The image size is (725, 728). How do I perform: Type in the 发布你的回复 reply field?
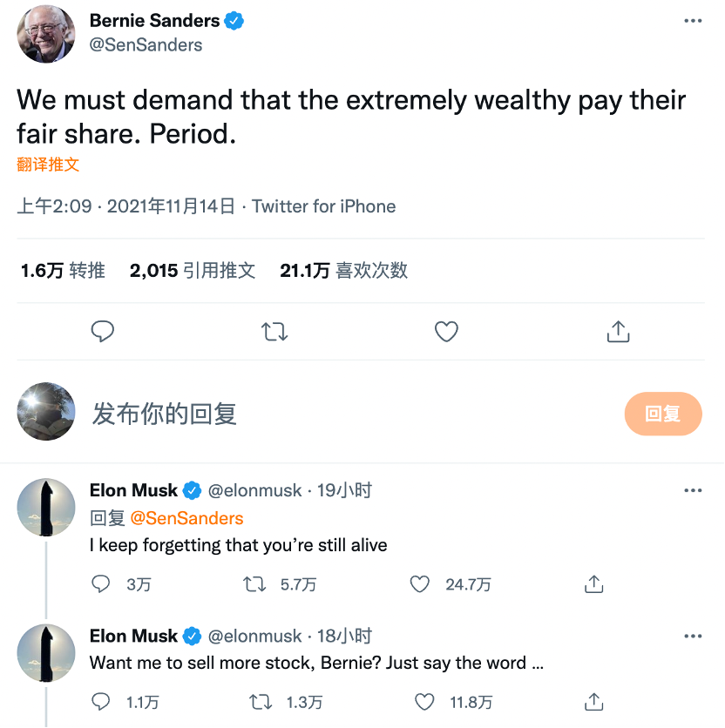[349, 414]
